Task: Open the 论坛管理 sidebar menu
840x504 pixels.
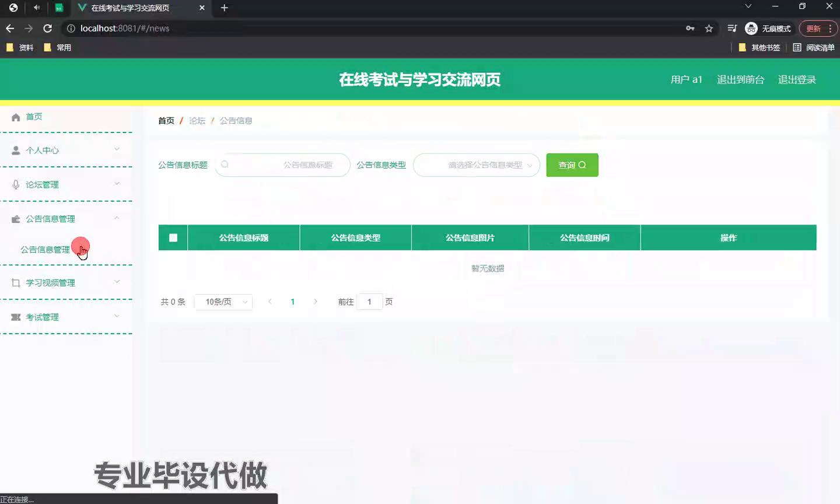Action: [x=65, y=185]
